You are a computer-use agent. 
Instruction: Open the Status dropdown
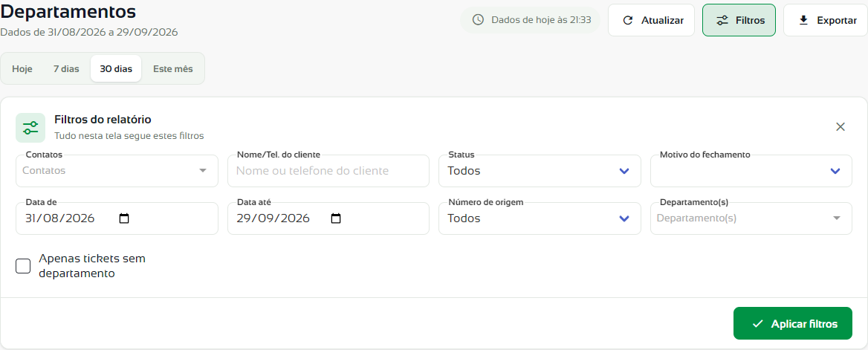coord(540,171)
